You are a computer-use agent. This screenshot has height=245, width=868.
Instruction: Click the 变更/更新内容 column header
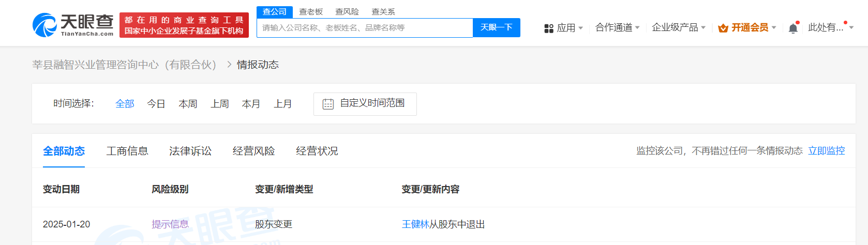click(430, 189)
